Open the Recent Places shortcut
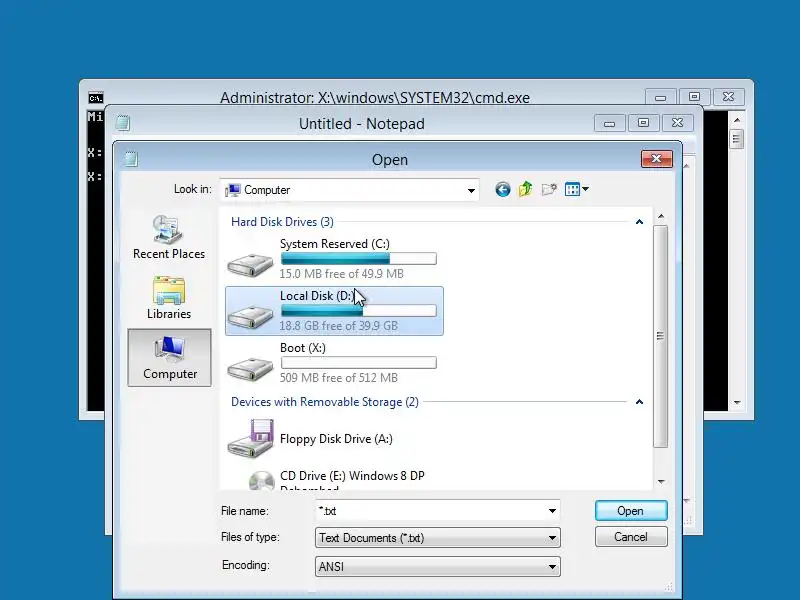Viewport: 800px width, 600px height. 169,238
